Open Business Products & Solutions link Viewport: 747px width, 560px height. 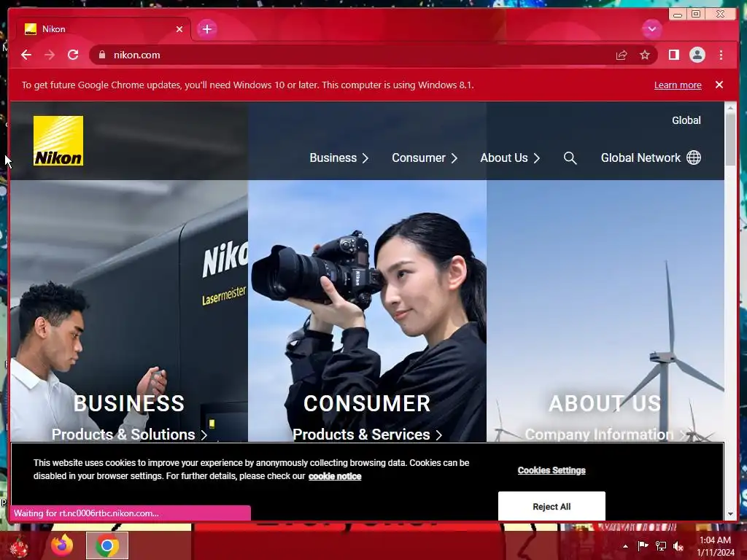pos(129,435)
